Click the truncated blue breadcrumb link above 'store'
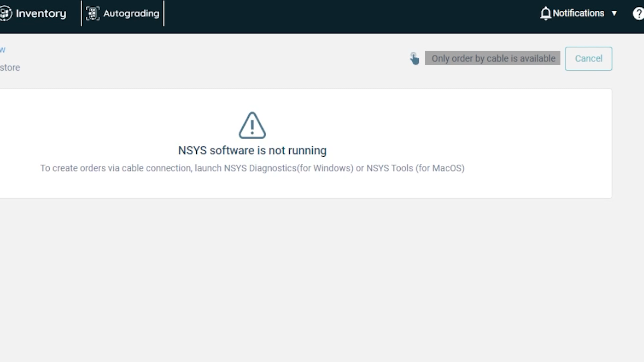This screenshot has width=644, height=362. pyautogui.click(x=3, y=50)
